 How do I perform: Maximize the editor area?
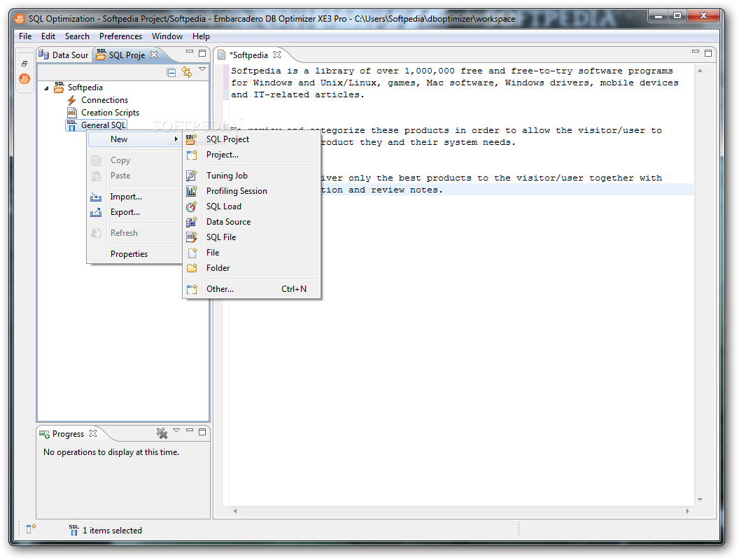[x=708, y=52]
